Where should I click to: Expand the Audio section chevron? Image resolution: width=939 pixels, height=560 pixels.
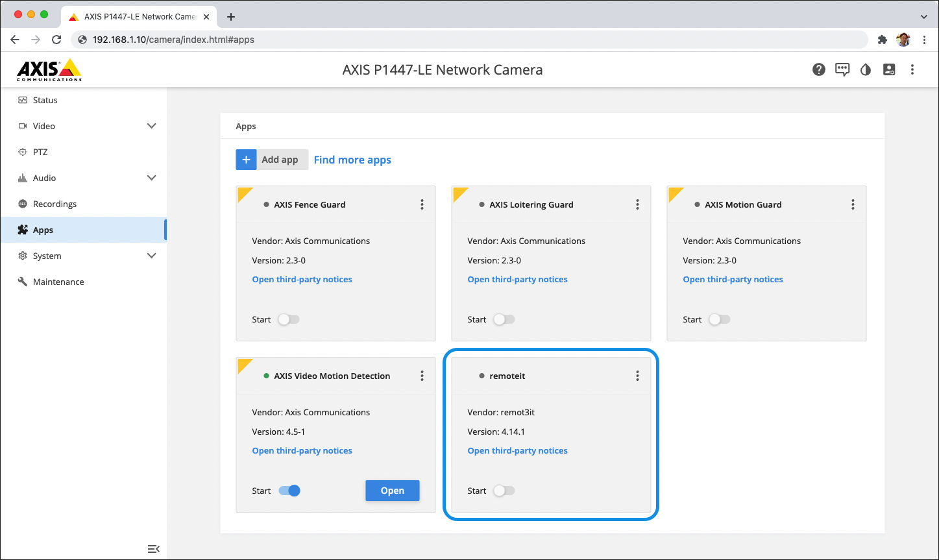pos(151,178)
